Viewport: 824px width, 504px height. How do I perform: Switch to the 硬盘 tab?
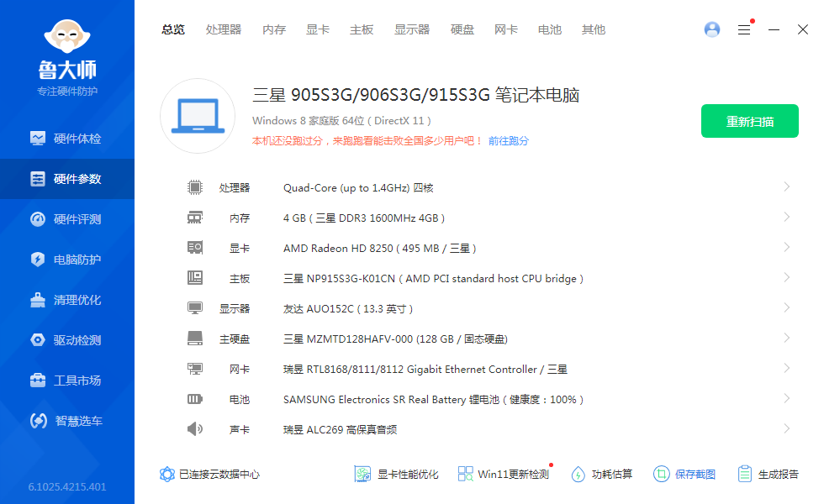[x=462, y=30]
